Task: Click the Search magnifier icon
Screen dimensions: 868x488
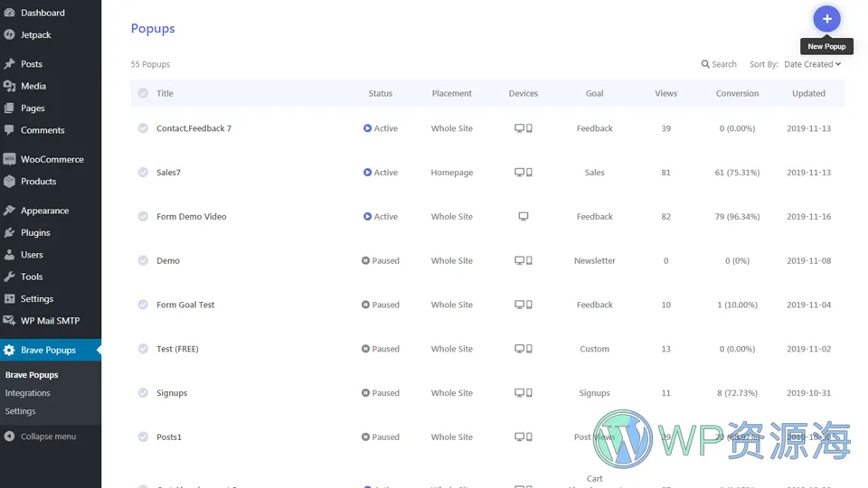Action: coord(705,64)
